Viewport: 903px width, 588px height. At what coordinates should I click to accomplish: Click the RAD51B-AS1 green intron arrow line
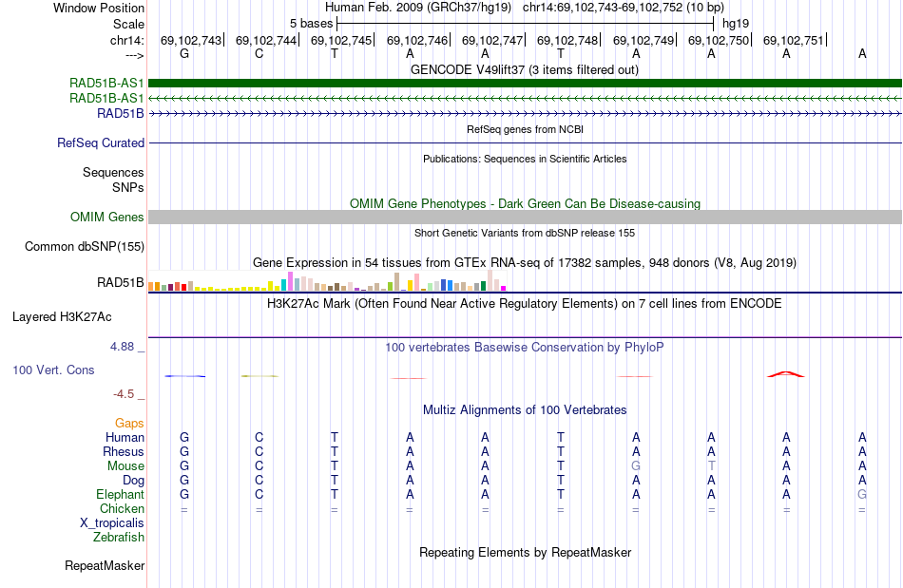(525, 99)
